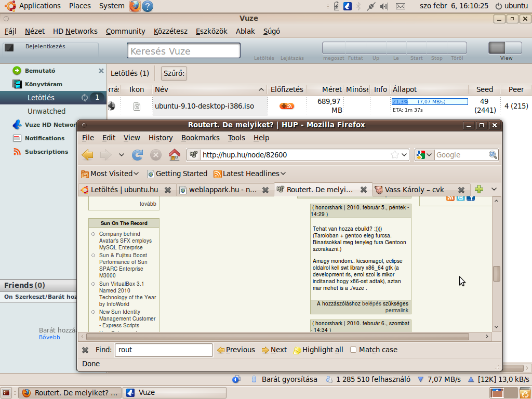The height and width of the screenshot is (399, 532).
Task: Click the Firefox horizontal scrollbar
Action: pos(277,337)
